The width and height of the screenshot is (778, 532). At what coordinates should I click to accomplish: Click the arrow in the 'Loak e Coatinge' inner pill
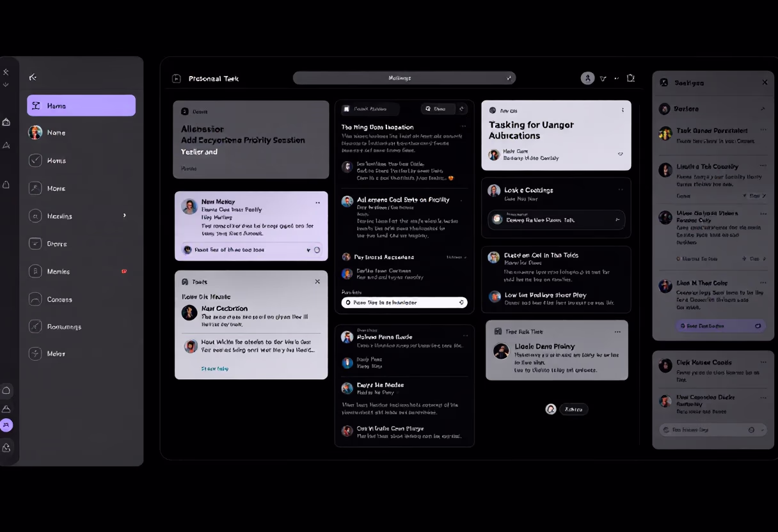(617, 219)
